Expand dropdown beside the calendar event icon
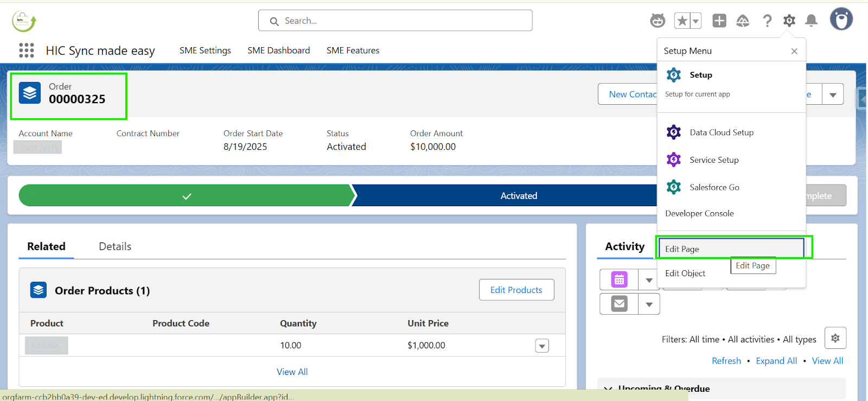Viewport: 868px width, 401px height. tap(649, 280)
